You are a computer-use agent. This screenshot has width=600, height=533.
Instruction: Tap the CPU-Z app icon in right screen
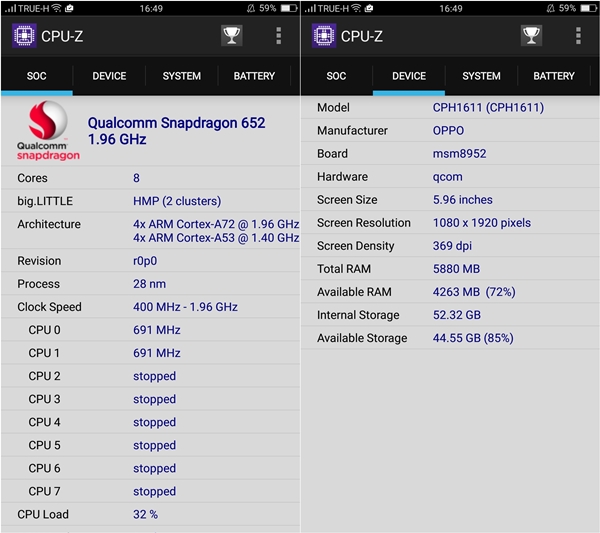tap(324, 36)
